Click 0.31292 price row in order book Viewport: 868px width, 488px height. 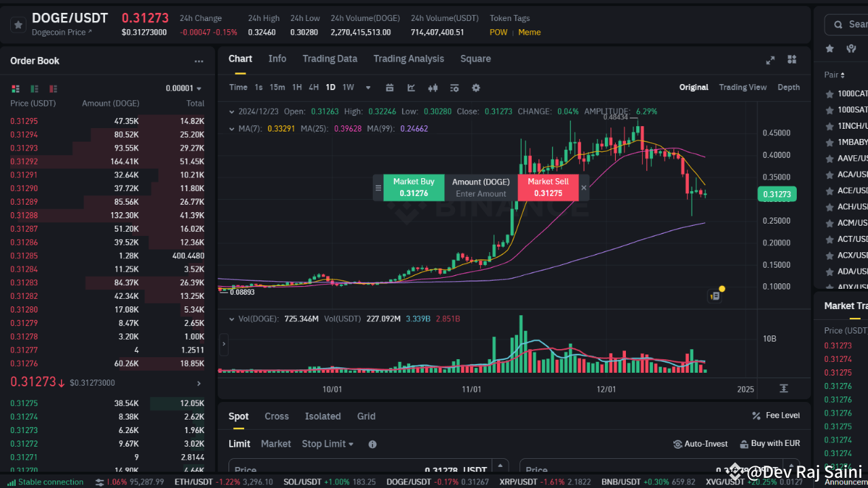(107, 161)
